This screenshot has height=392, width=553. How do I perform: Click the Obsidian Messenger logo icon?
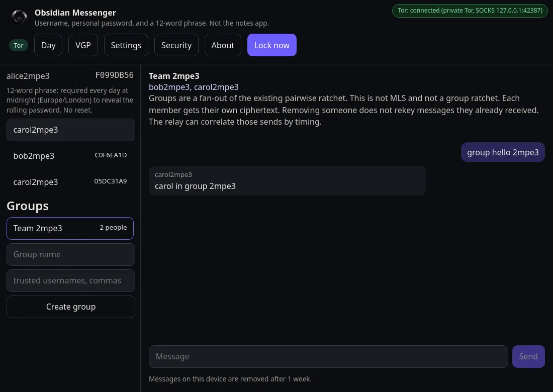tap(19, 17)
